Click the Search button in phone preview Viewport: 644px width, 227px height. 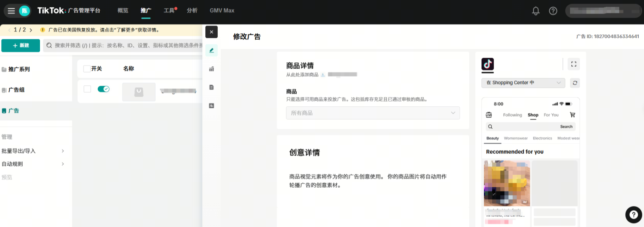[x=566, y=126]
